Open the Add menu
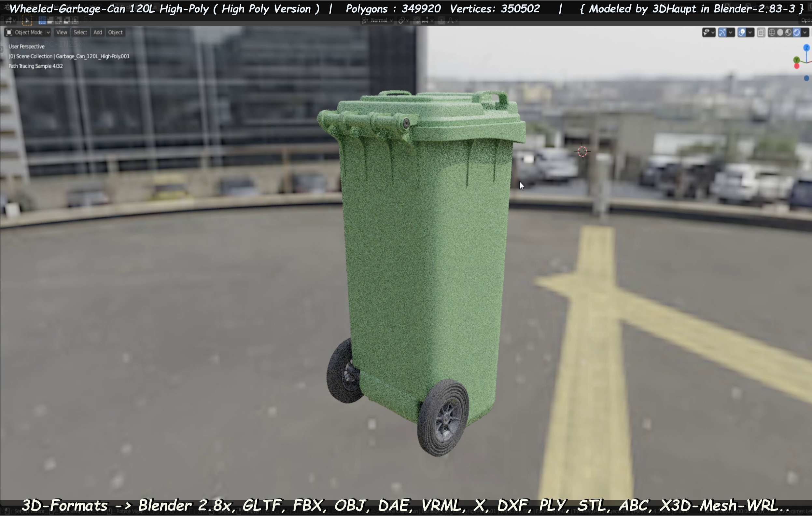This screenshot has height=516, width=812. (x=98, y=32)
